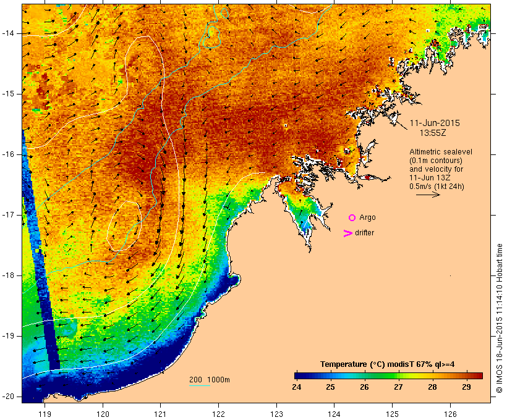Click colorbar tick label 24
Screen dimensions: 507x420
click(297, 387)
